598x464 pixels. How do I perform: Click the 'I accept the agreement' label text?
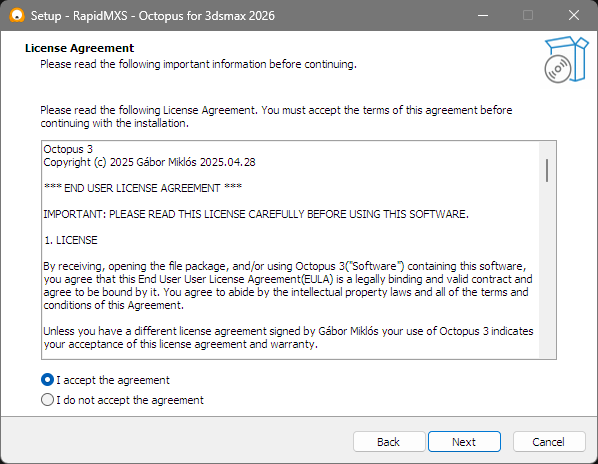click(x=113, y=380)
